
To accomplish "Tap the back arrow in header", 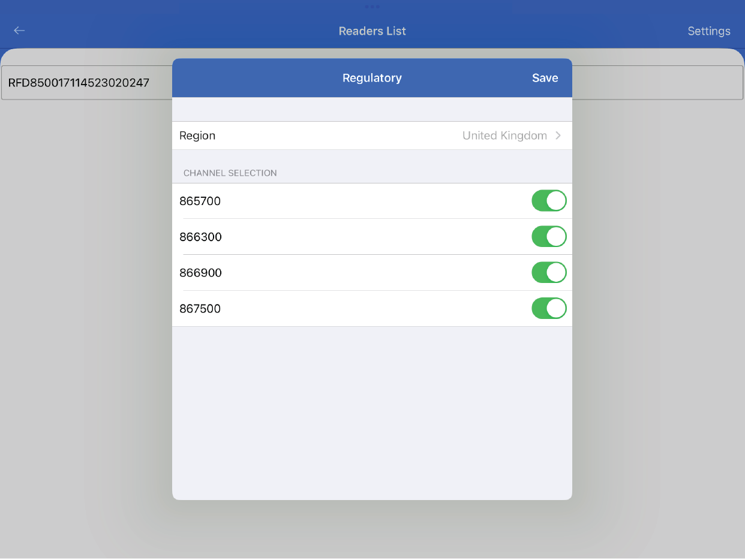I will pos(20,31).
